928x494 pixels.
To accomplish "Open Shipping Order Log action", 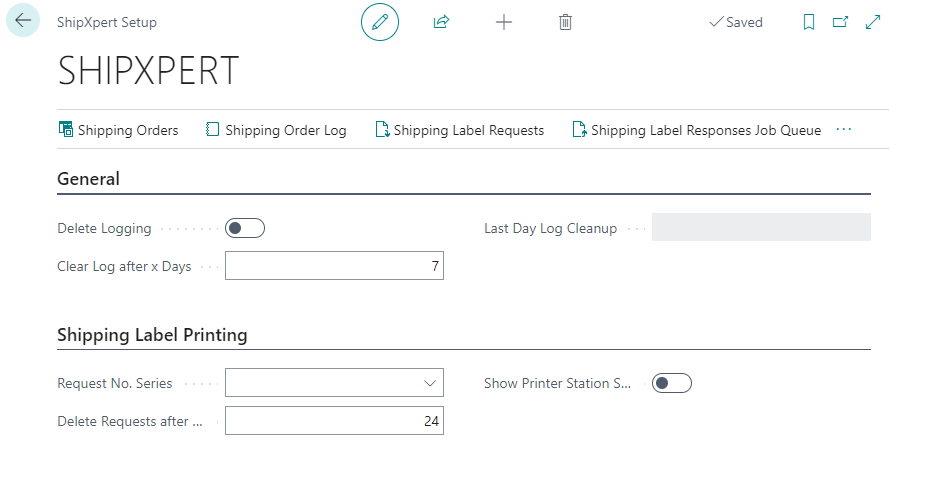I will point(276,130).
